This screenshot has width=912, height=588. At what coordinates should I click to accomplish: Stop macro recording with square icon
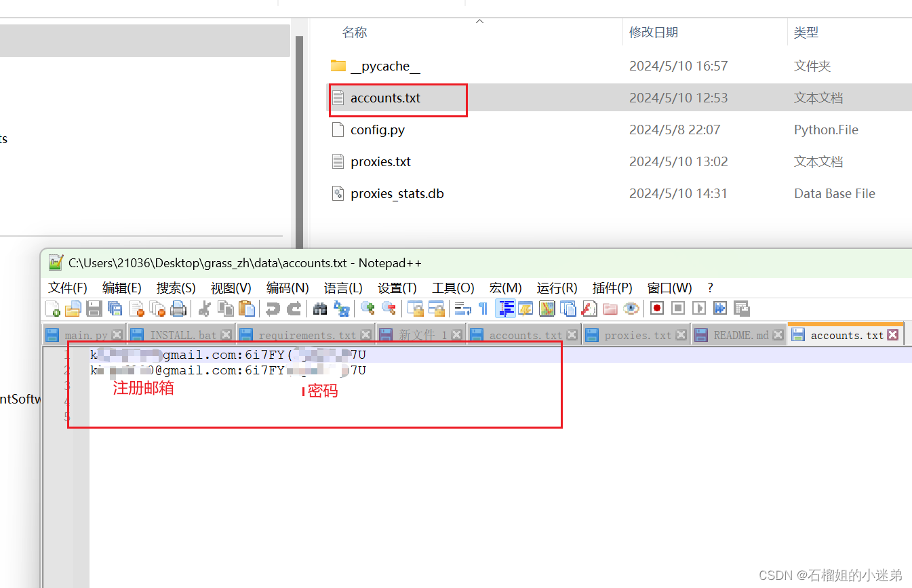678,309
